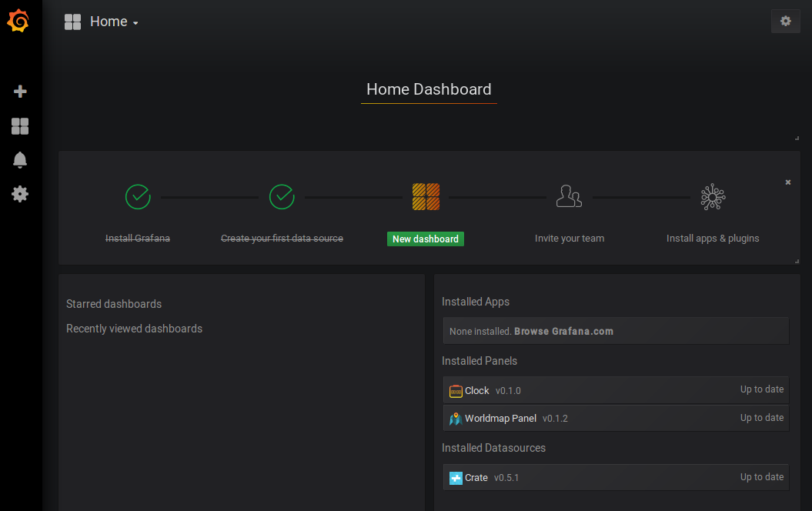Click Up to date status for Worldmap Panel
Screen dimensions: 812x511
[762, 417]
